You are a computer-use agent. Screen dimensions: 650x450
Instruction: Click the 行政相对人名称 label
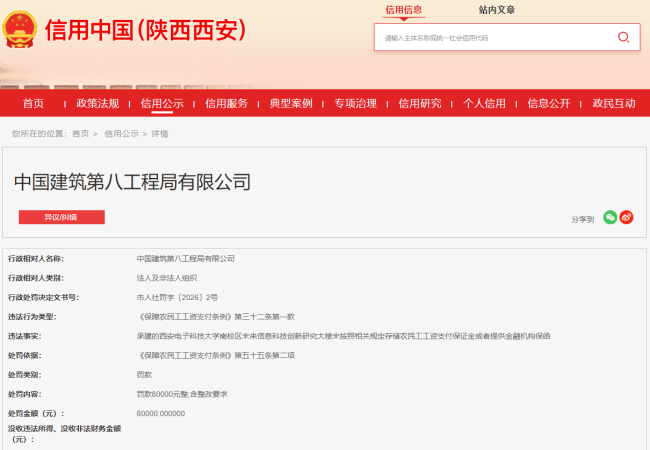pyautogui.click(x=36, y=259)
